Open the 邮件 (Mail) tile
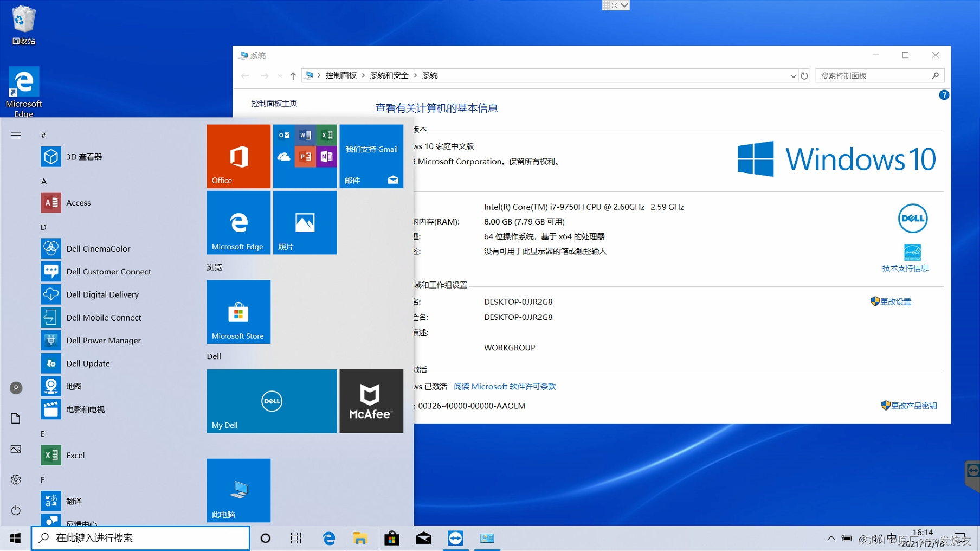Screen dimensions: 980x551 pos(371,156)
